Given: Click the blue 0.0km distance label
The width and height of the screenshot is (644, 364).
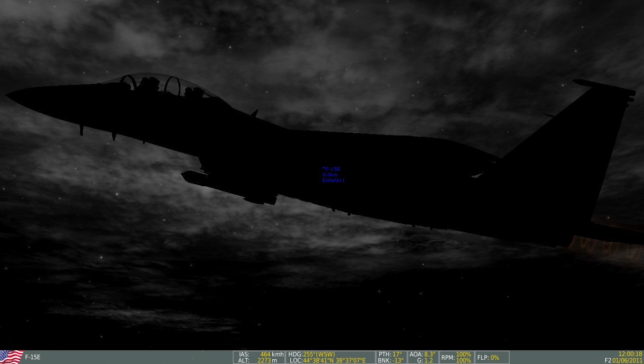Looking at the screenshot, I should point(330,174).
